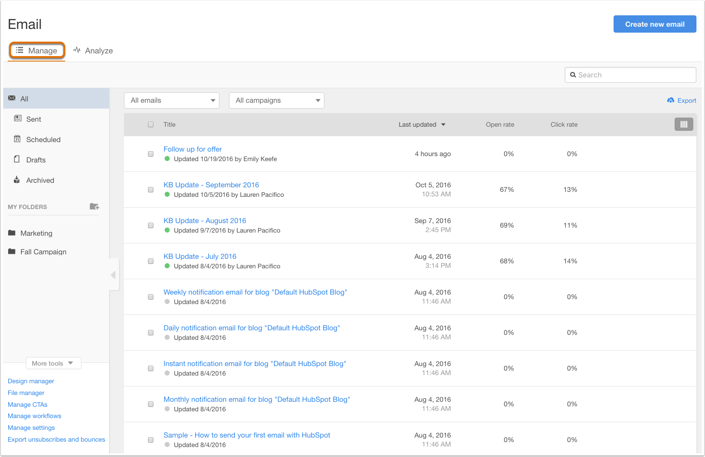Click the 13% click rate value
Viewport: 705px width, 457px height.
[x=570, y=189]
